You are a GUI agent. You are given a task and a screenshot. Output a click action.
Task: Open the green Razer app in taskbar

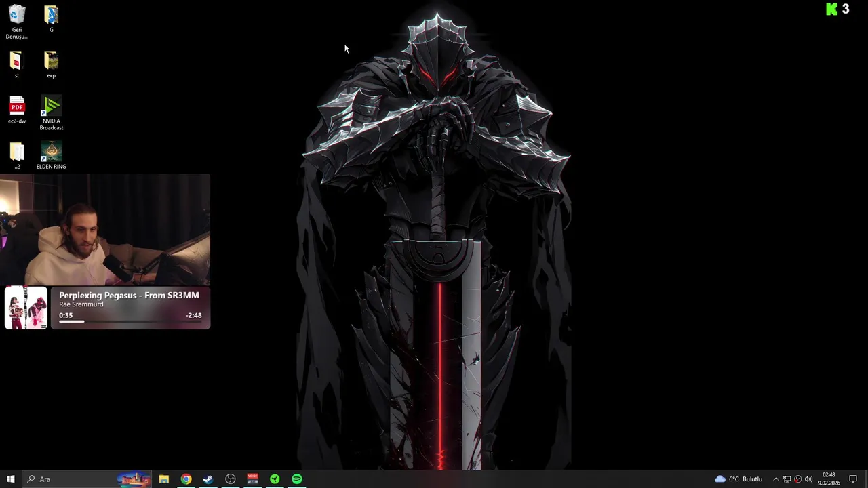click(x=275, y=479)
